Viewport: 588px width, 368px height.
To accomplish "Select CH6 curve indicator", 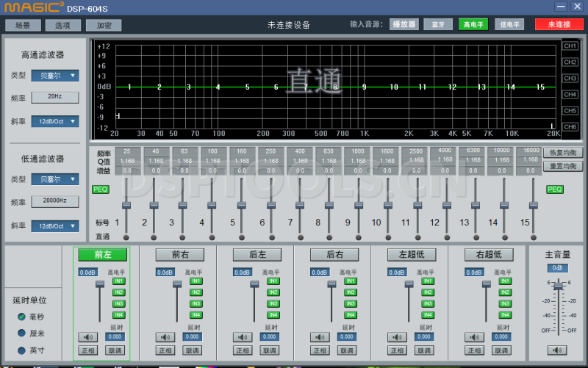I will (570, 126).
